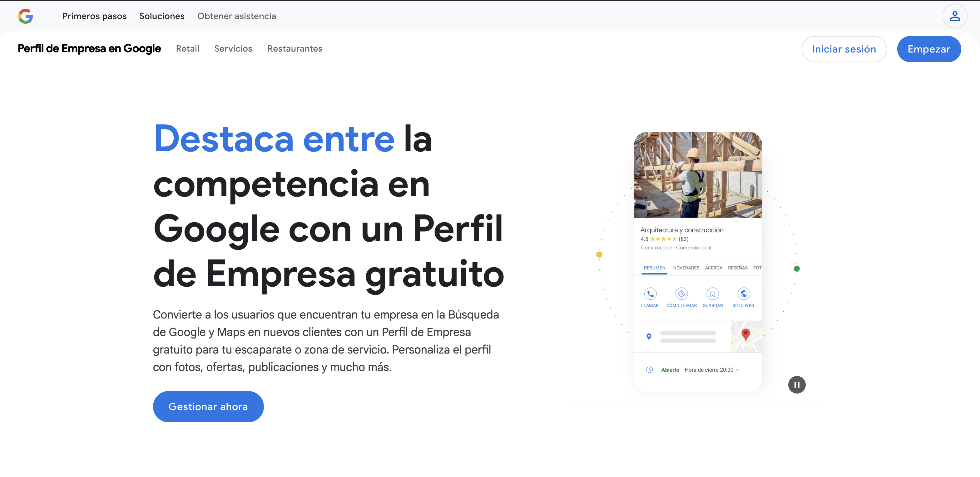980x477 pixels.
Task: Select the Novedades tab in preview
Action: coord(686,268)
